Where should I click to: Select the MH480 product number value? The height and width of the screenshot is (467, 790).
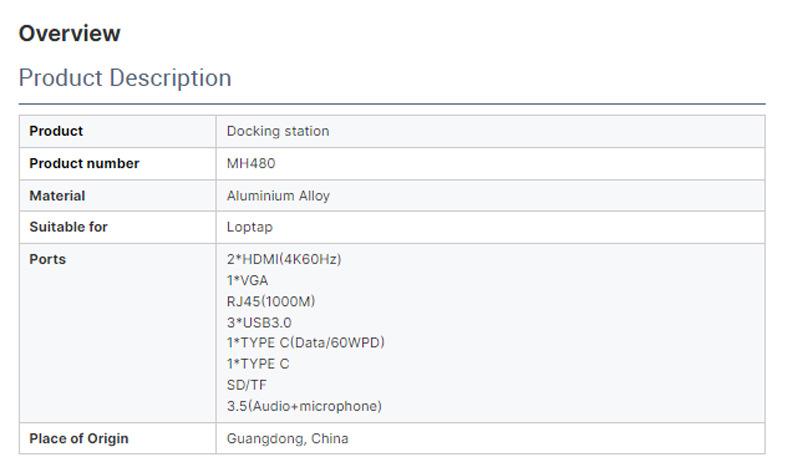point(251,163)
